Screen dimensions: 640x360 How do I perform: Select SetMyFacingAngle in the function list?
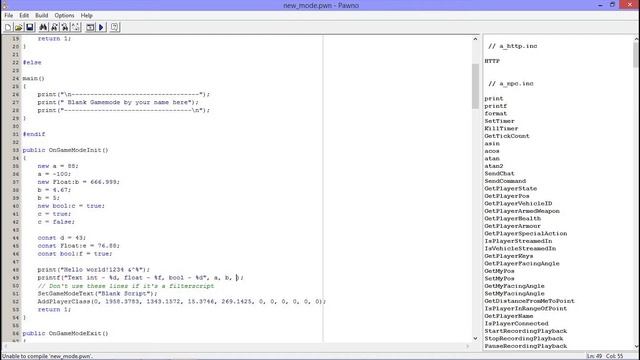click(514, 293)
